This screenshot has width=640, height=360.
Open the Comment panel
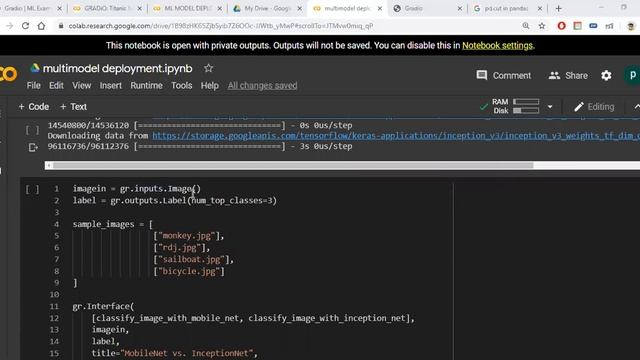[x=504, y=76]
